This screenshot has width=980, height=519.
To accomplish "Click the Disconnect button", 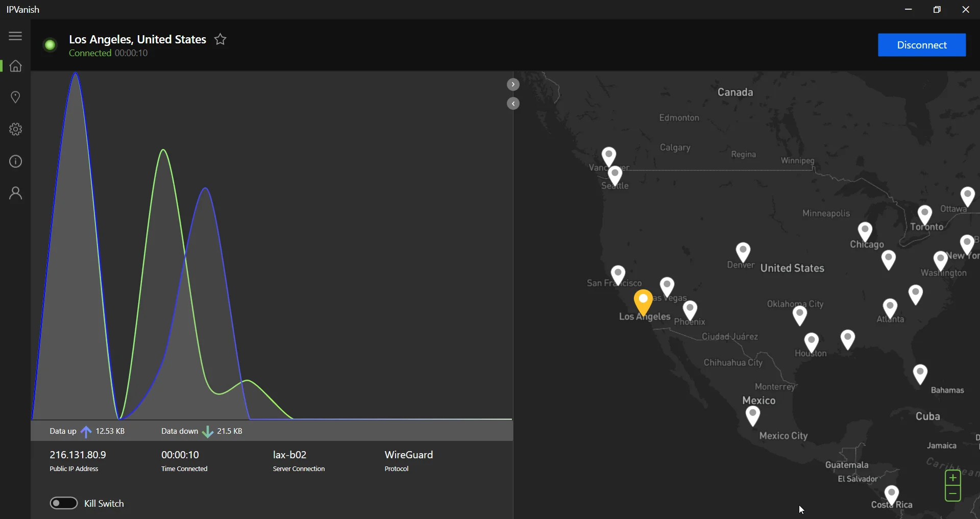I will coord(922,45).
